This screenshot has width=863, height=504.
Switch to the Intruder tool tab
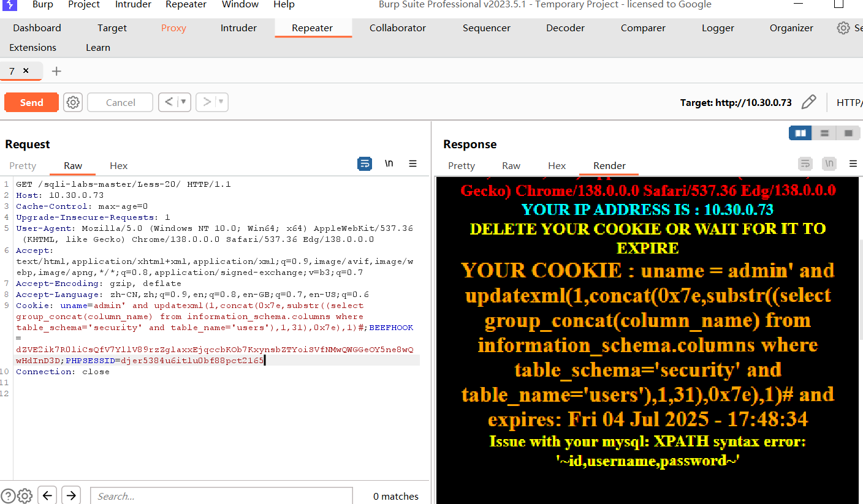click(x=238, y=28)
